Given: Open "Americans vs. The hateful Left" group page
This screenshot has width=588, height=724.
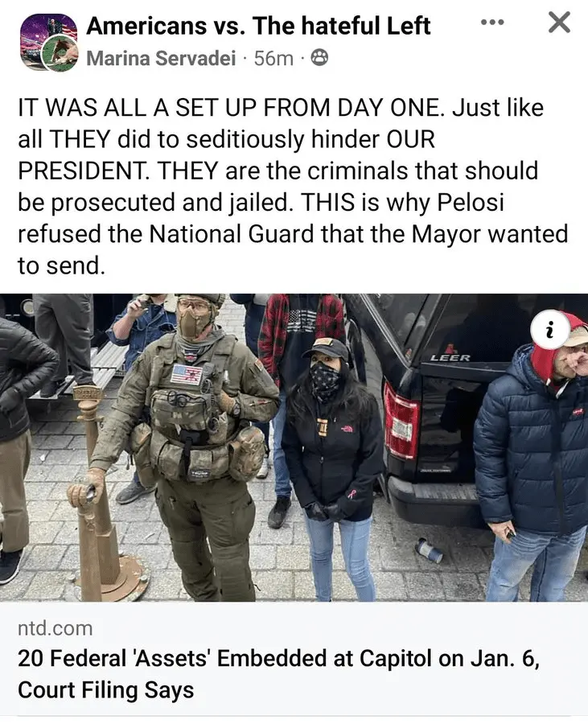Looking at the screenshot, I should pyautogui.click(x=258, y=26).
